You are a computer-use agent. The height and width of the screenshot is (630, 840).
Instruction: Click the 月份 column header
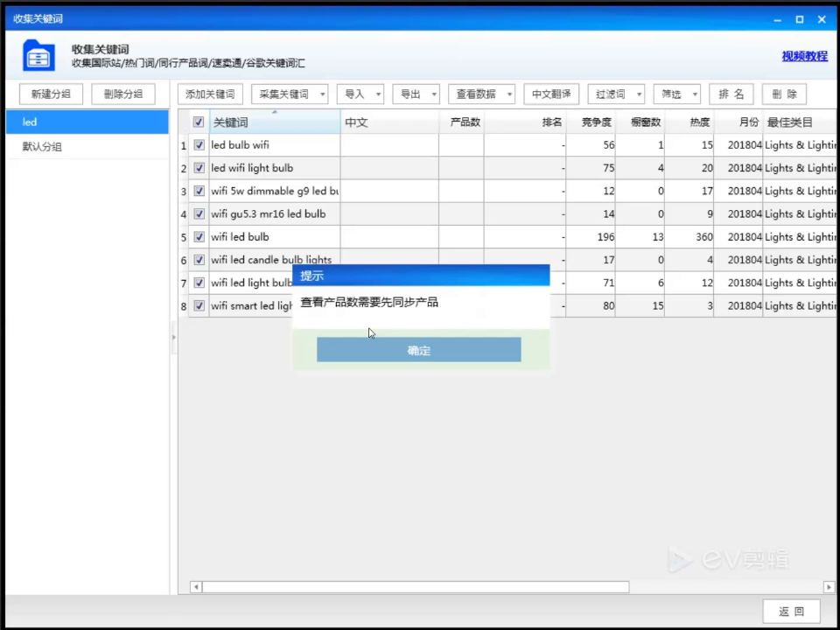point(738,122)
